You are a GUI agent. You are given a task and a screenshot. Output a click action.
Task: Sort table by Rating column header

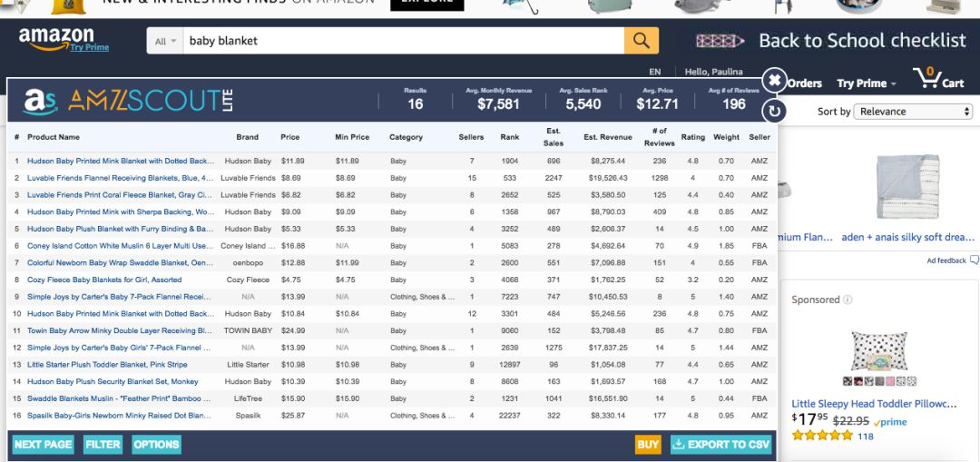[693, 137]
